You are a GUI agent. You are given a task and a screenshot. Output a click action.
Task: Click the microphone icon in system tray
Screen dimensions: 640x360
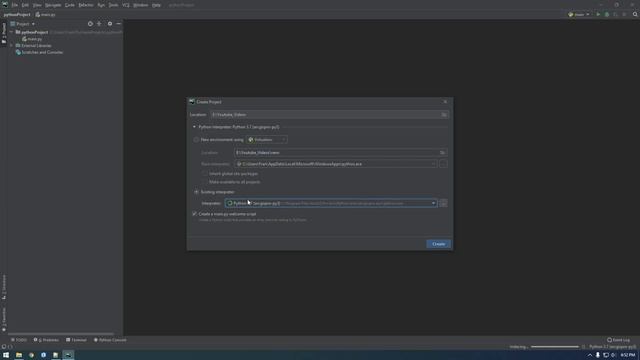[598, 355]
